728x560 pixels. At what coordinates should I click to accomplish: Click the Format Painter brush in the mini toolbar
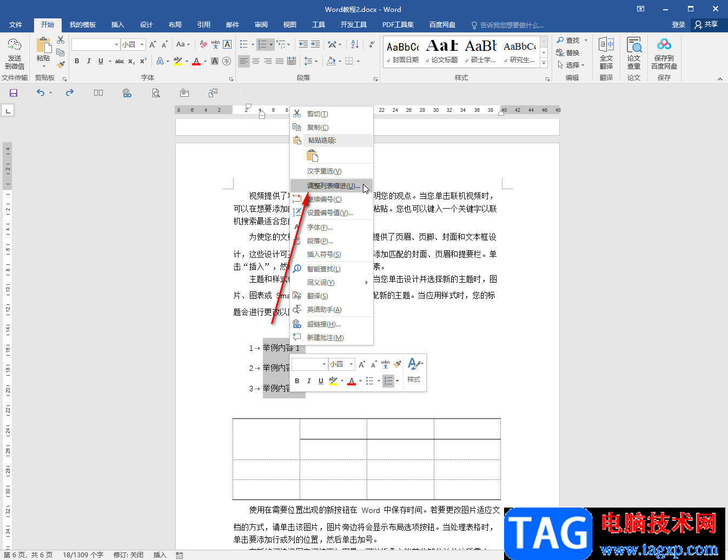pos(397,364)
